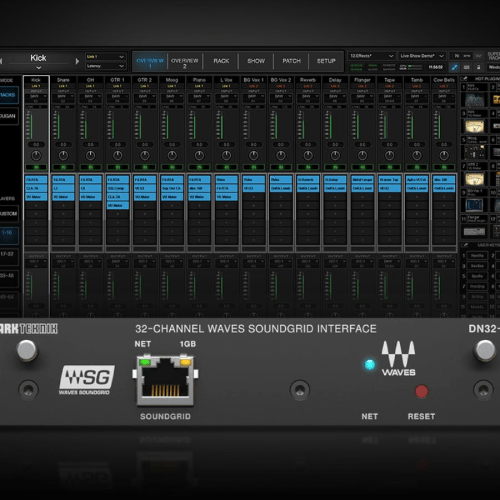This screenshot has height=500, width=500.
Task: Switch to the Overview 2 tab
Action: click(x=185, y=61)
